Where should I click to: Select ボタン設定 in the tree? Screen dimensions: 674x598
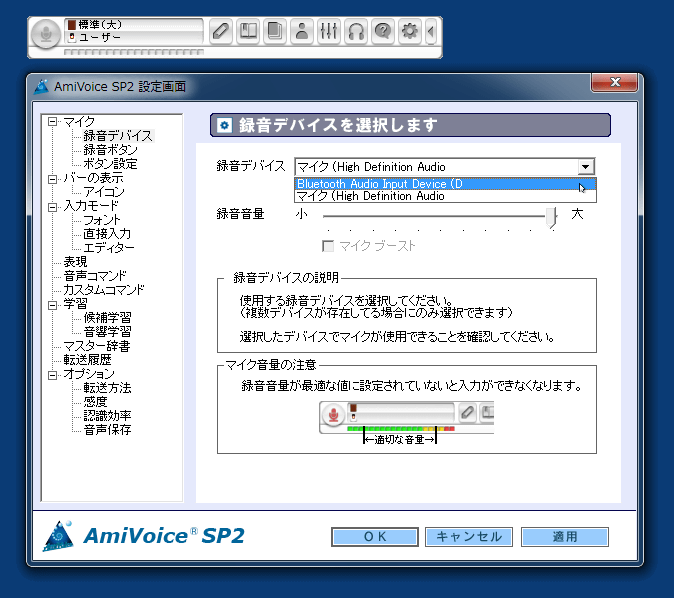(x=110, y=164)
